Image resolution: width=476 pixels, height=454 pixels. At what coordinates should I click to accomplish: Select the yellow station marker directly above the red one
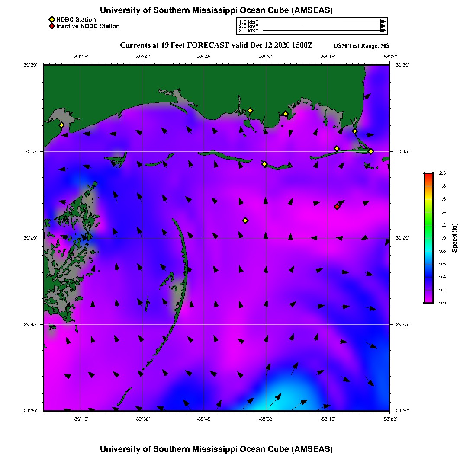pos(337,149)
